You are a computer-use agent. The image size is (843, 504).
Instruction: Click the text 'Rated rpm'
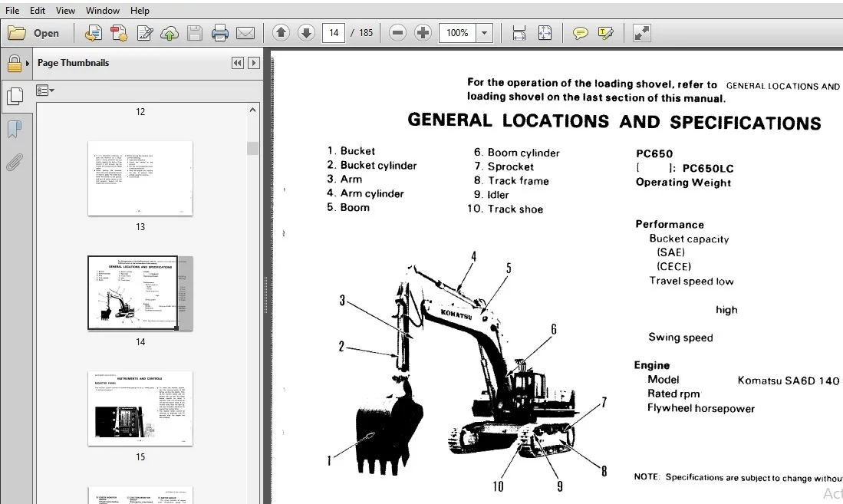tap(673, 394)
